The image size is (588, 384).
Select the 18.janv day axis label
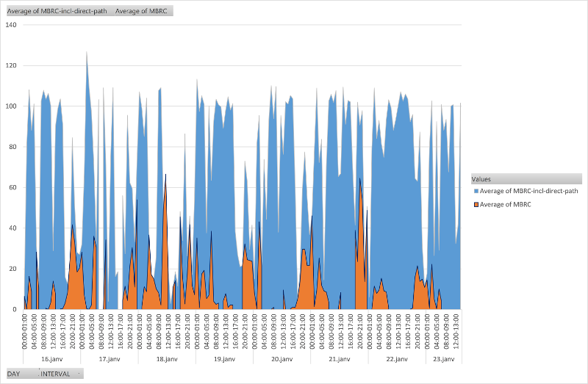pyautogui.click(x=167, y=359)
